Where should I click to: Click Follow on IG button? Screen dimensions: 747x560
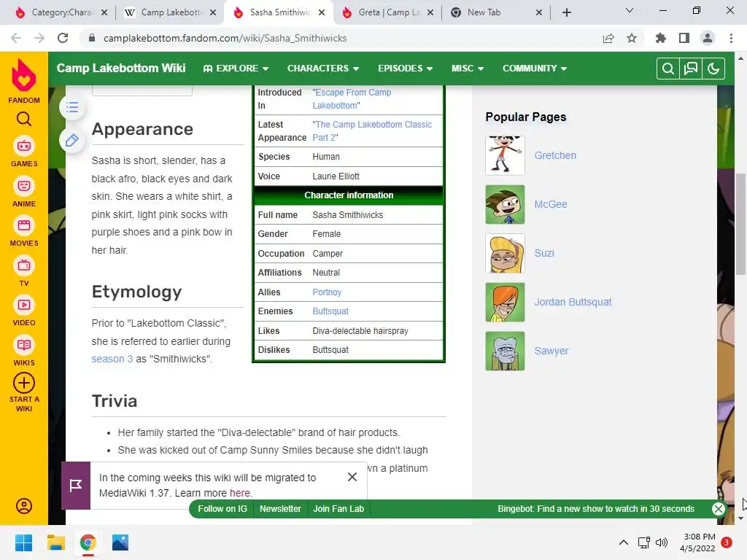click(x=222, y=508)
